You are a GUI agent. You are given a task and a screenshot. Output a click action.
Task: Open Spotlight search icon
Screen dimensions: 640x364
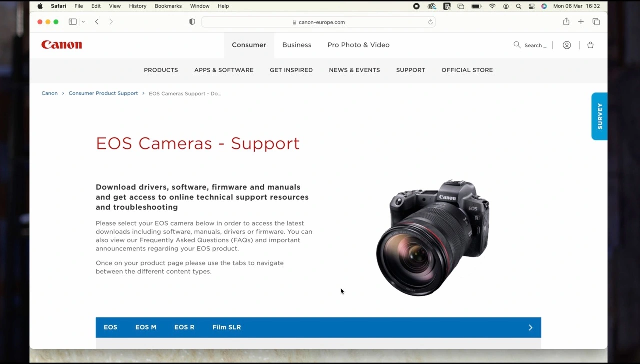click(x=519, y=6)
